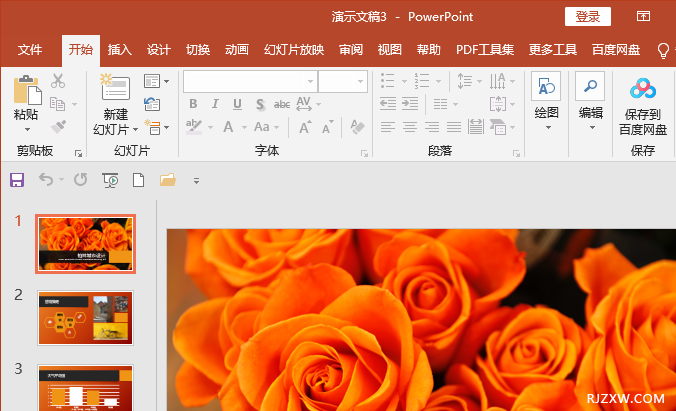Screen dimensions: 676x411
Task: Switch to the Insert (插入) tab
Action: 119,50
